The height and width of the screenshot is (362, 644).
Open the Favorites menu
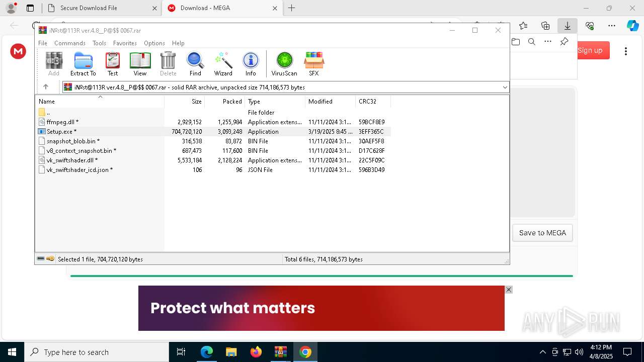(125, 43)
